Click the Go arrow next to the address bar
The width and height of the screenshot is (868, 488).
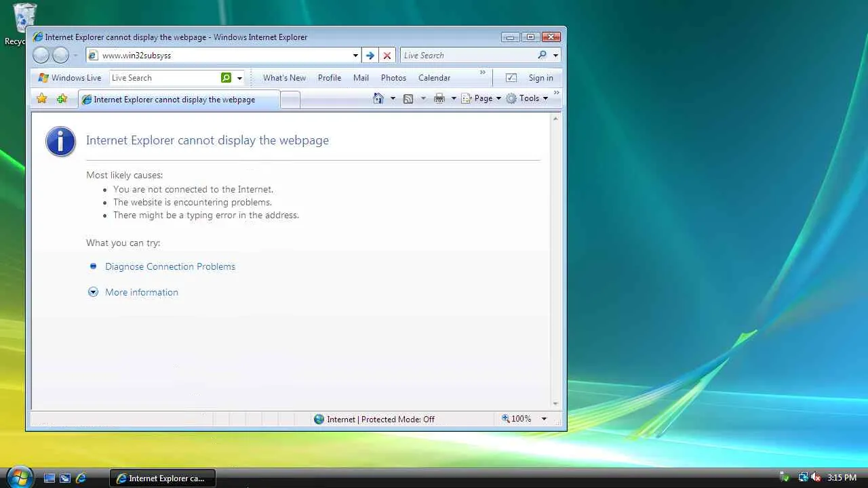[370, 56]
